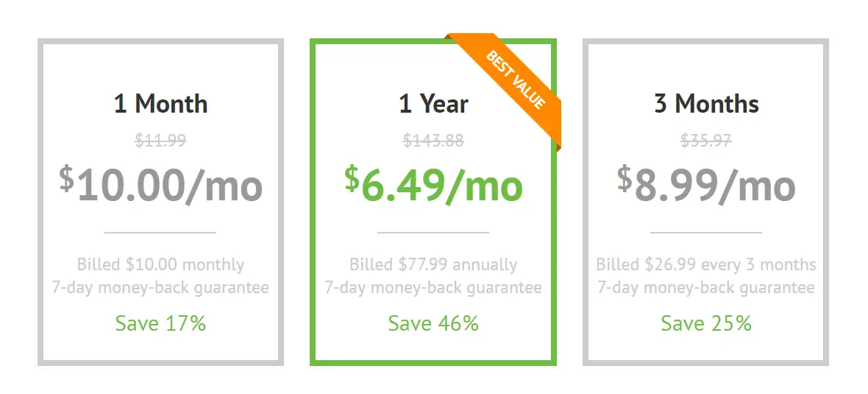Click Billed $26.99 every 3 months text

tap(706, 264)
